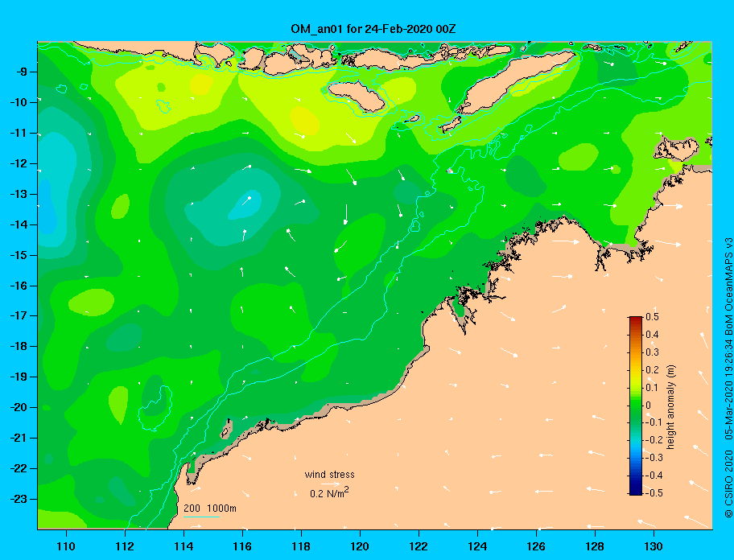Click the longitude label 114
The width and height of the screenshot is (734, 560).
[183, 546]
